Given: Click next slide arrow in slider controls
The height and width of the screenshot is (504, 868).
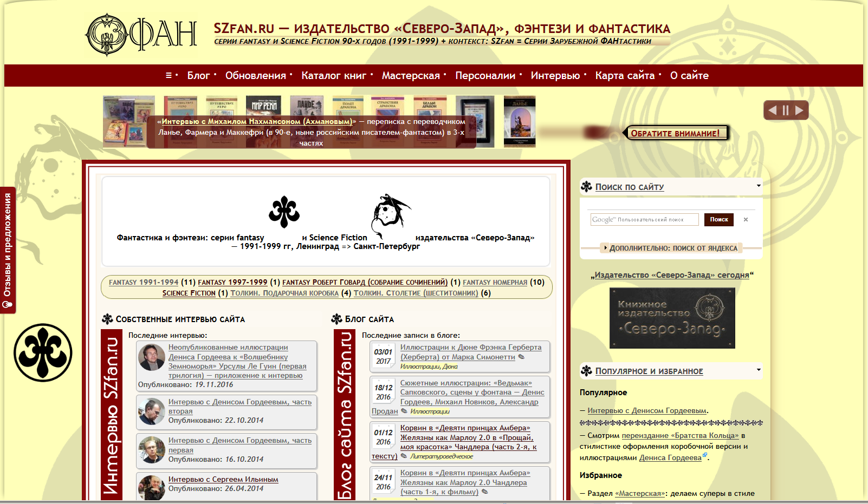Looking at the screenshot, I should [799, 110].
